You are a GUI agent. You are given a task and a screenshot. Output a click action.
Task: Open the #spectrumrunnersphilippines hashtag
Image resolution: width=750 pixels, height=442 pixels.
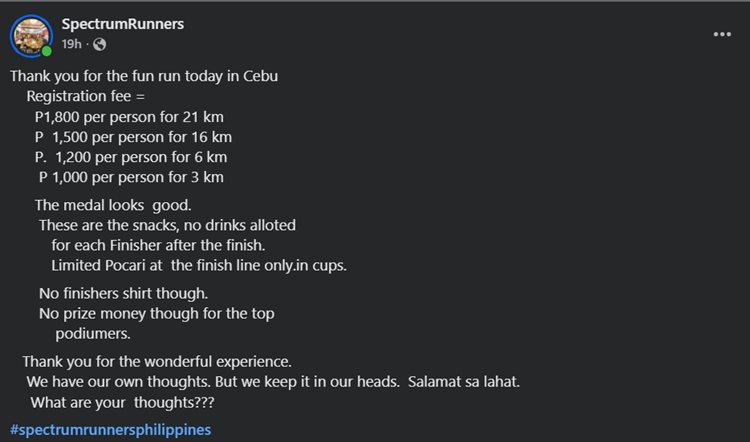coord(110,430)
